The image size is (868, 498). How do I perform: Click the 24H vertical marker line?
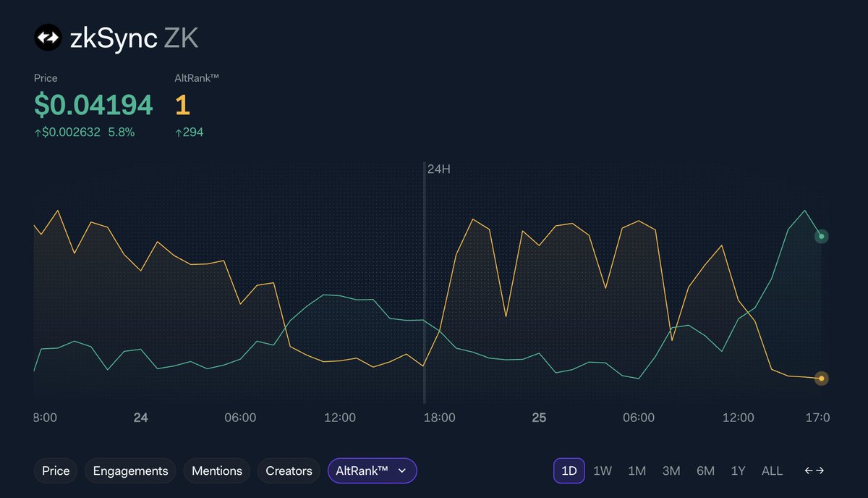[425, 282]
